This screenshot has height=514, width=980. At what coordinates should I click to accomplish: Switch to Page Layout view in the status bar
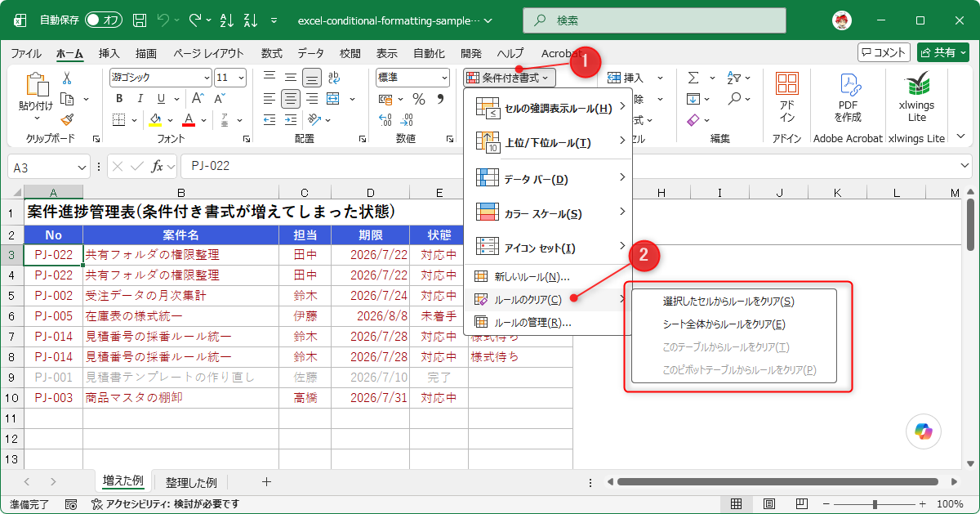pyautogui.click(x=768, y=504)
